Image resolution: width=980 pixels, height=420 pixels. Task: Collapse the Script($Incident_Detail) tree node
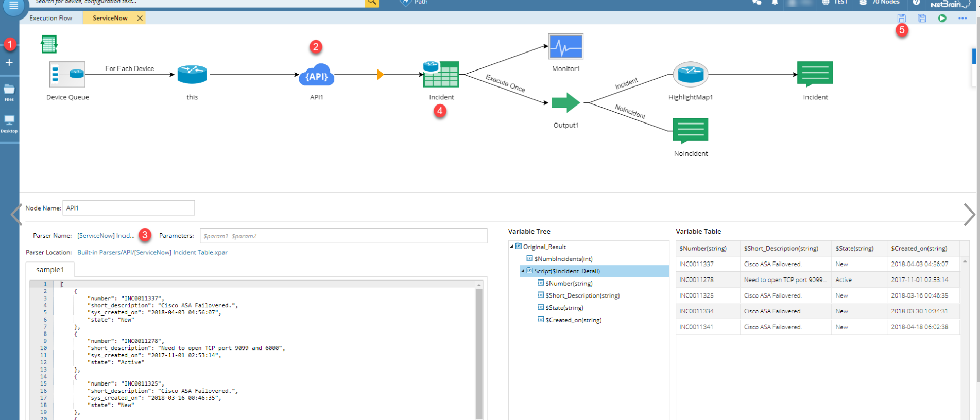point(523,271)
